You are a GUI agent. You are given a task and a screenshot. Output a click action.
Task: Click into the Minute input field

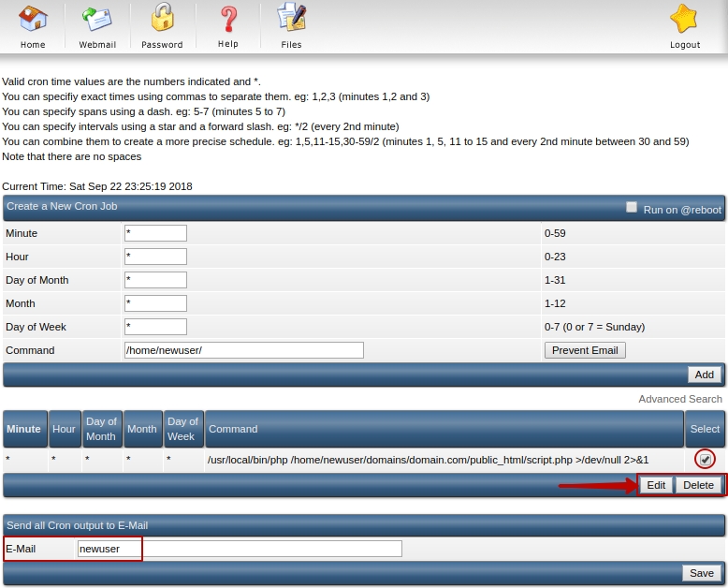click(x=155, y=233)
